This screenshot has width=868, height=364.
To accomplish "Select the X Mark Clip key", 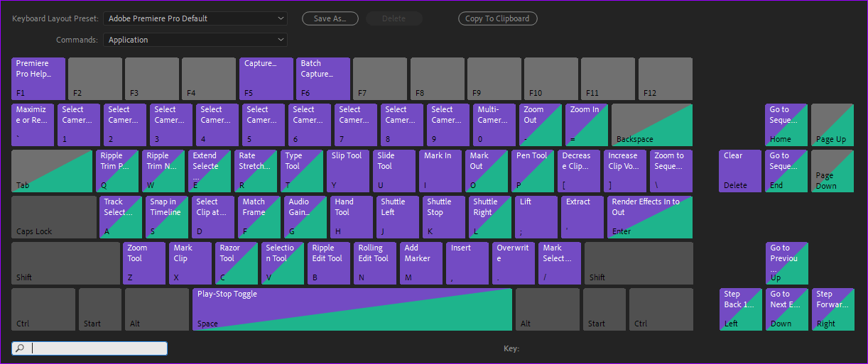I will coord(190,263).
